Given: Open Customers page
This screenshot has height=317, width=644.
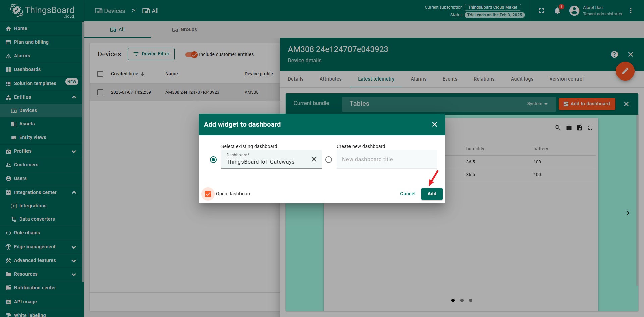Looking at the screenshot, I should point(41,165).
